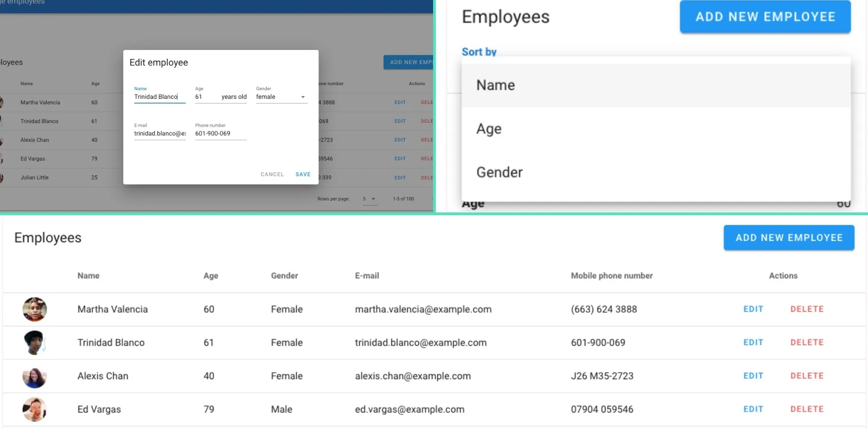868x429 pixels.
Task: Click Trinidad Blanco's avatar image
Action: [x=34, y=342]
